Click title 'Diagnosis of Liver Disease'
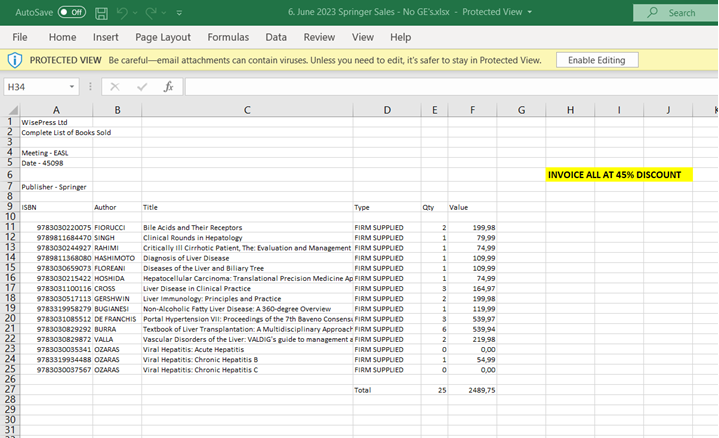The width and height of the screenshot is (719, 438). [247, 258]
